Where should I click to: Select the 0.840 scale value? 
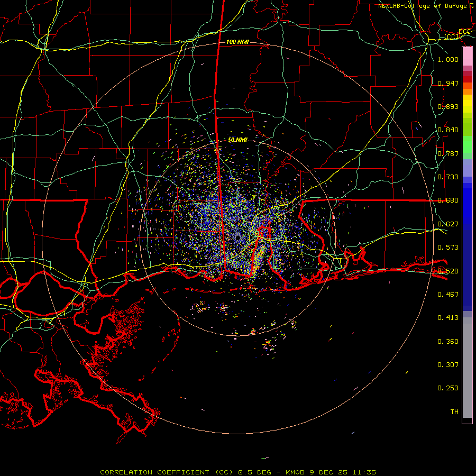click(448, 130)
